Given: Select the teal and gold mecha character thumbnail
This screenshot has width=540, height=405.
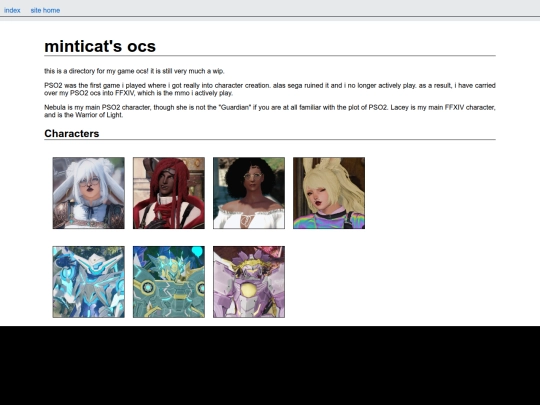Looking at the screenshot, I should pyautogui.click(x=169, y=282).
